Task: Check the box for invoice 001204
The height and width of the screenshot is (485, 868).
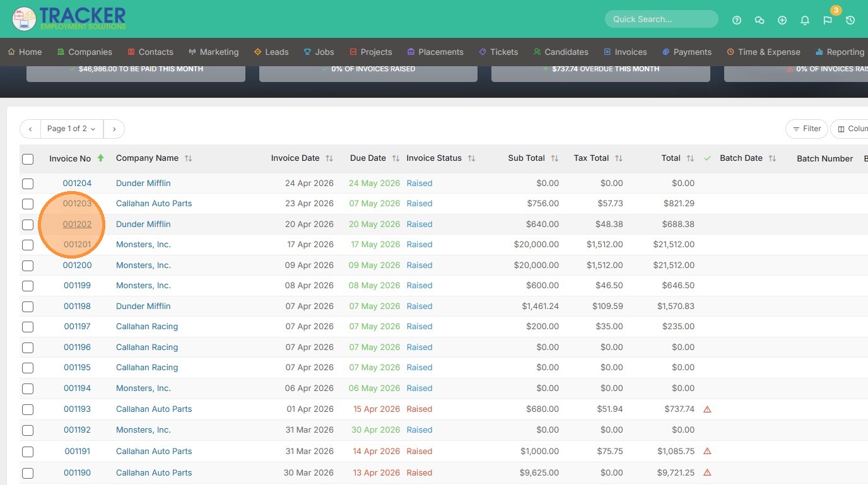Action: pos(28,184)
